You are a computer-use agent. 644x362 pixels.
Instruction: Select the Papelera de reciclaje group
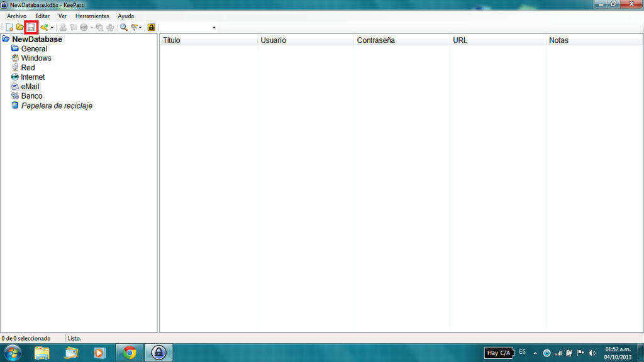[x=57, y=106]
